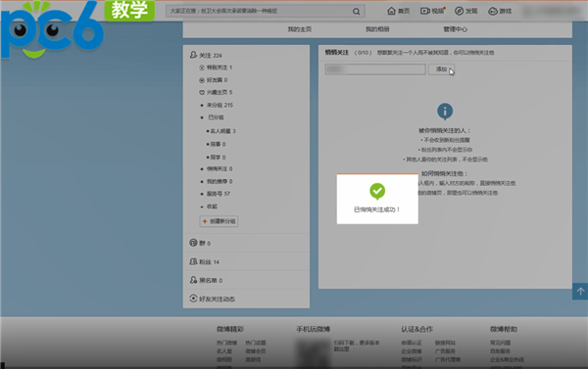Click the 兴趣主页 heart icon
This screenshot has width=588, height=369.
[202, 93]
